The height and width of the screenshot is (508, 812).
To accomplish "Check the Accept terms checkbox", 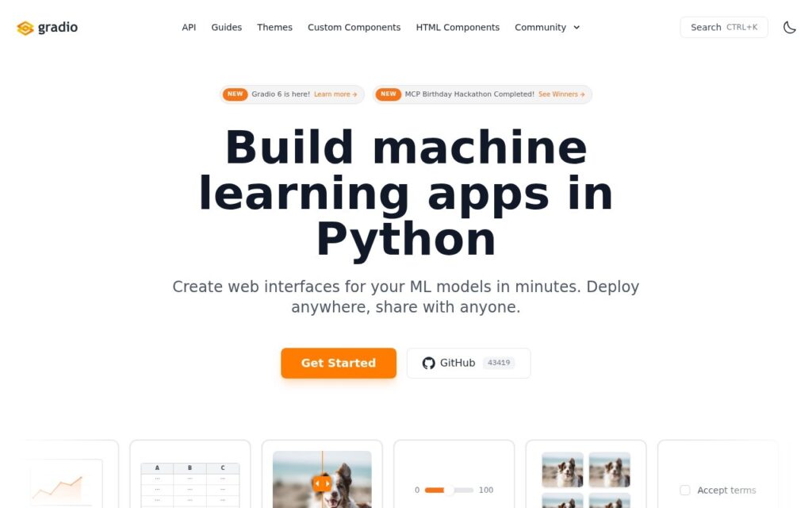I will (684, 491).
